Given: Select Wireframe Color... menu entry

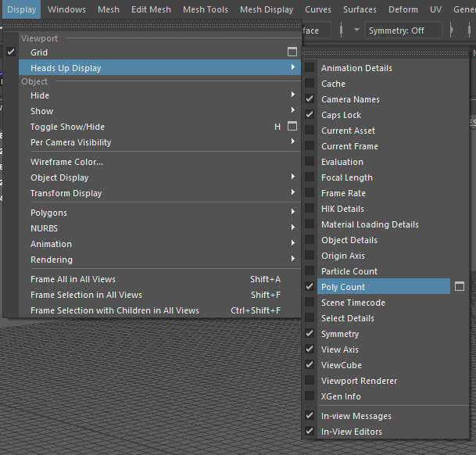Looking at the screenshot, I should click(x=66, y=162).
